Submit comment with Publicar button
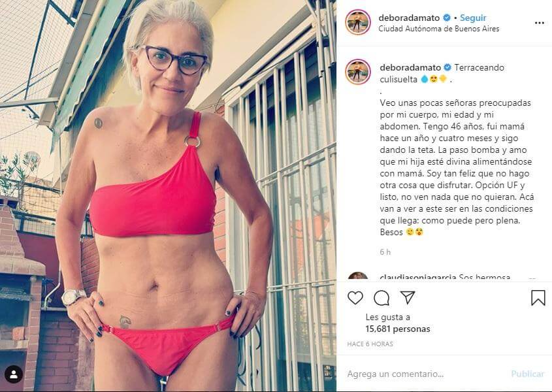Viewport: 552px width, 392px height. [528, 374]
